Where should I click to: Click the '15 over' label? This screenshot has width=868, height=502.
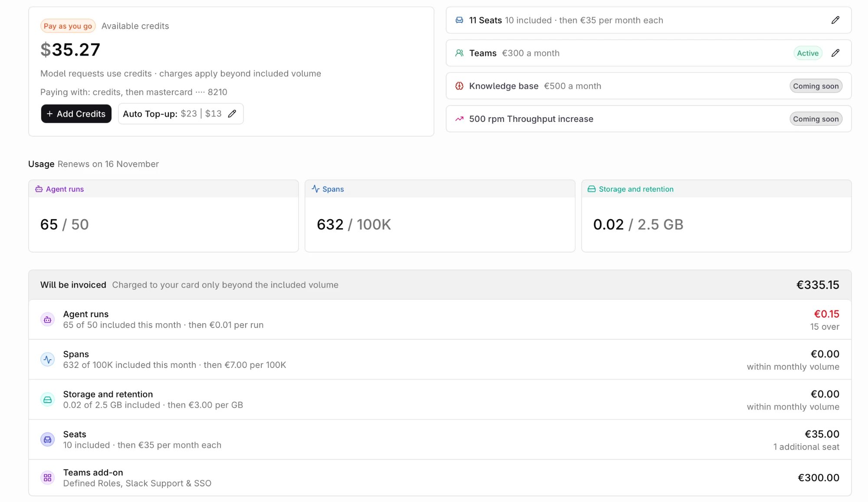tap(825, 327)
